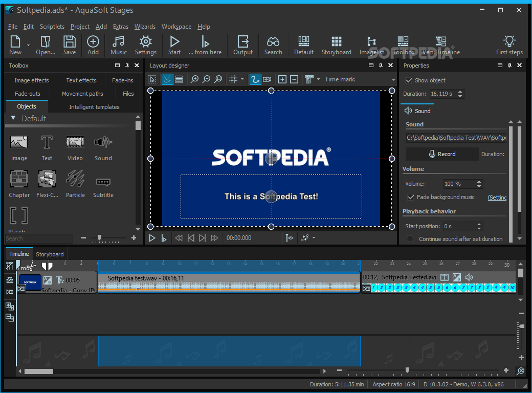532x393 pixels.
Task: Open the Wizards menu
Action: [145, 27]
